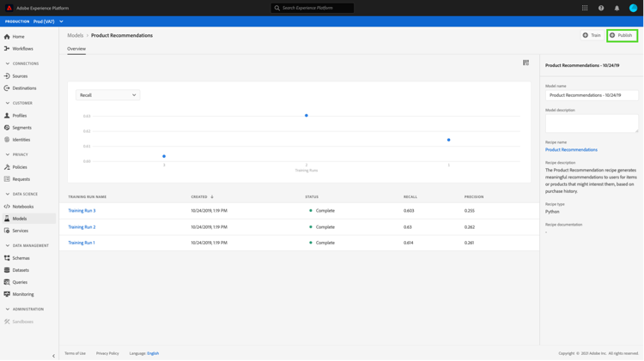This screenshot has height=361, width=644.
Task: Open the Product Recommendations recipe link
Action: click(571, 150)
